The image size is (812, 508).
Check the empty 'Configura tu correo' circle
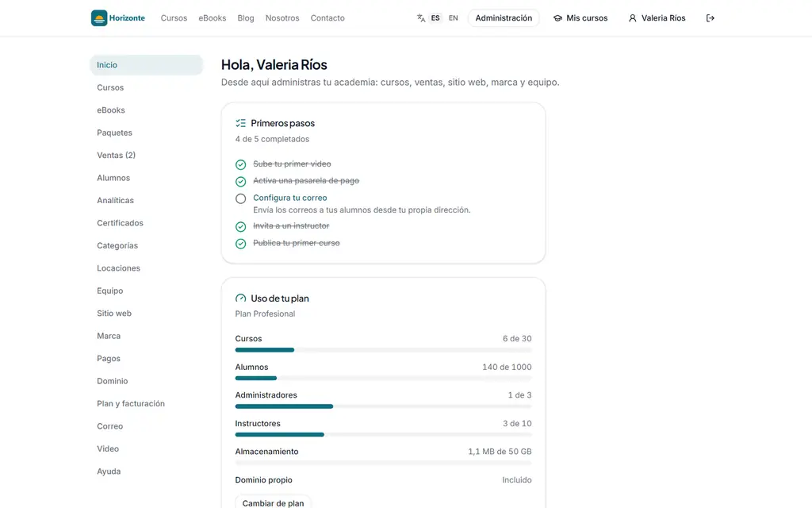click(241, 198)
